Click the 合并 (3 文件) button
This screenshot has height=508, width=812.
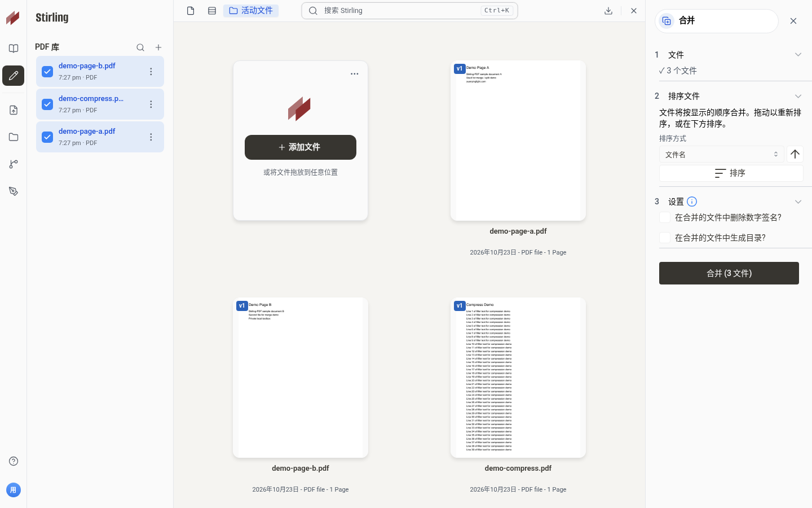pyautogui.click(x=729, y=273)
